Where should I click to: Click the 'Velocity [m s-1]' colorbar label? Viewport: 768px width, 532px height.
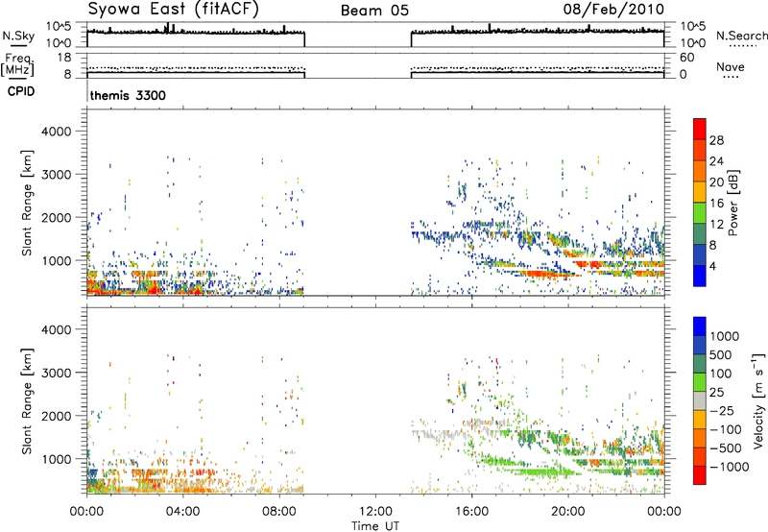point(758,400)
